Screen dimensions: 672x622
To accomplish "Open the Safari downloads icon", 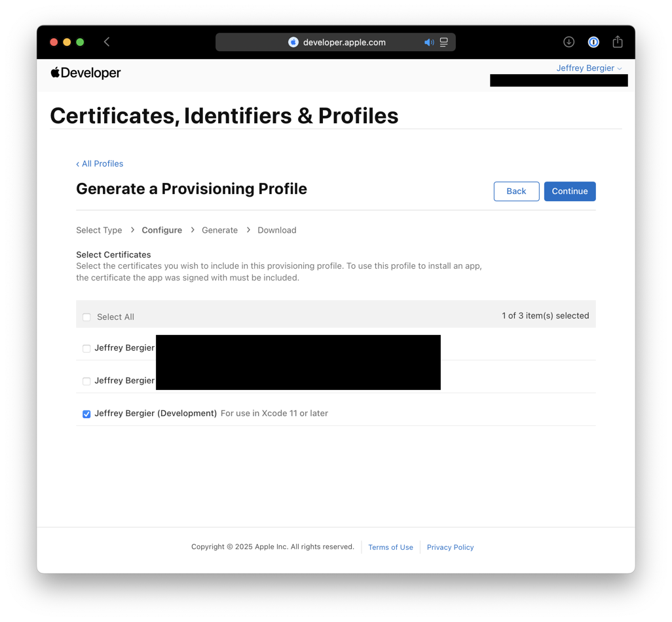I will pos(569,42).
